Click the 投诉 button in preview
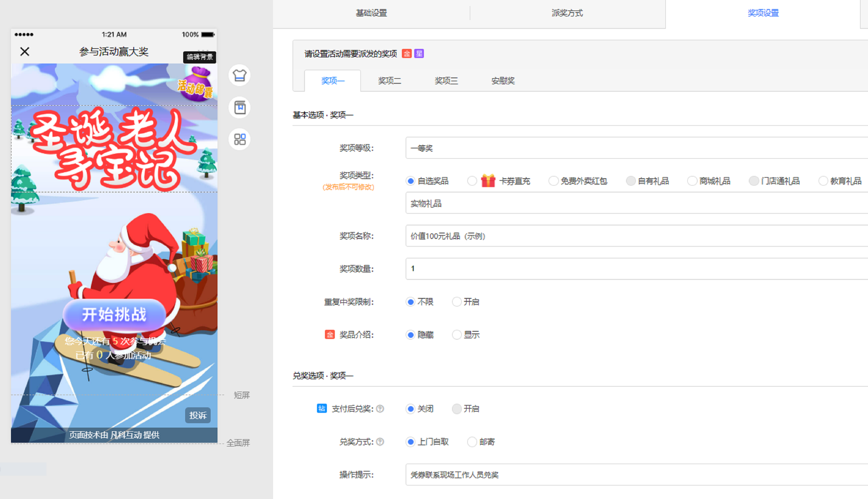 (198, 416)
